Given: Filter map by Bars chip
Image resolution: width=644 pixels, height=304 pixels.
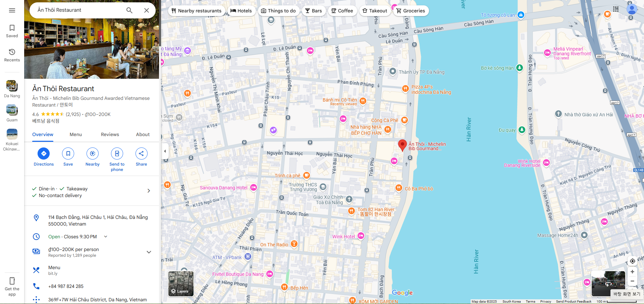Looking at the screenshot, I should click(314, 11).
